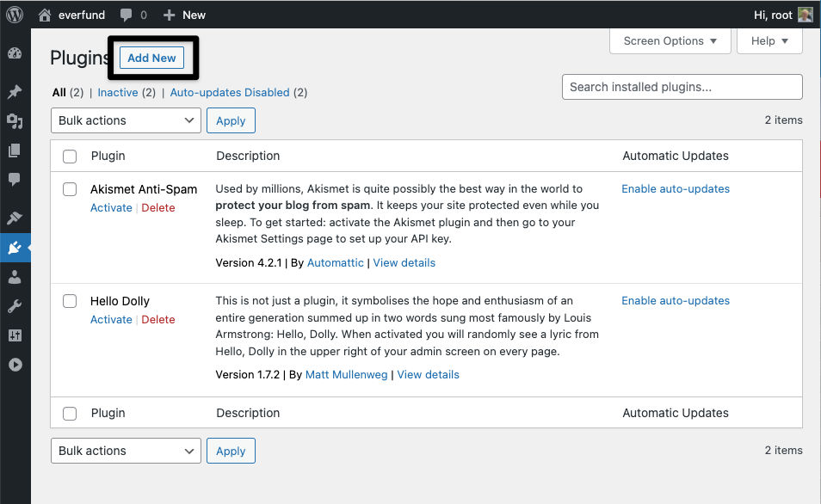Open the root user avatar
Screen dimensions: 821x504
coord(806,15)
